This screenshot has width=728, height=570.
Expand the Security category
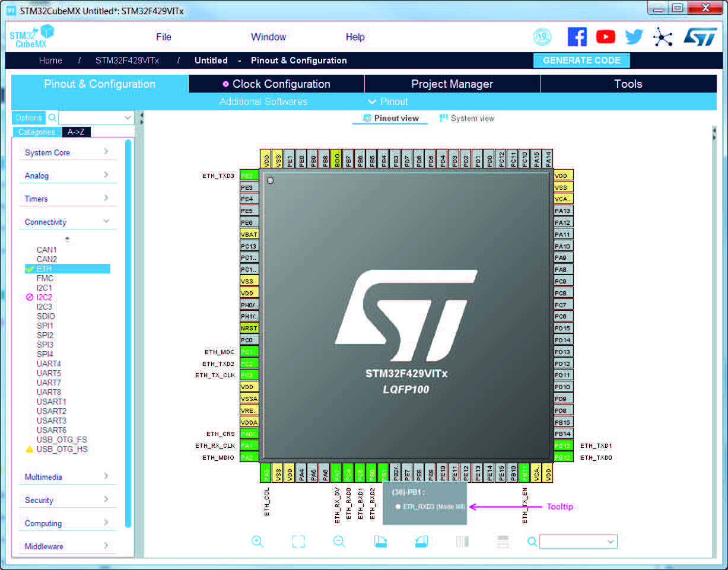click(66, 500)
